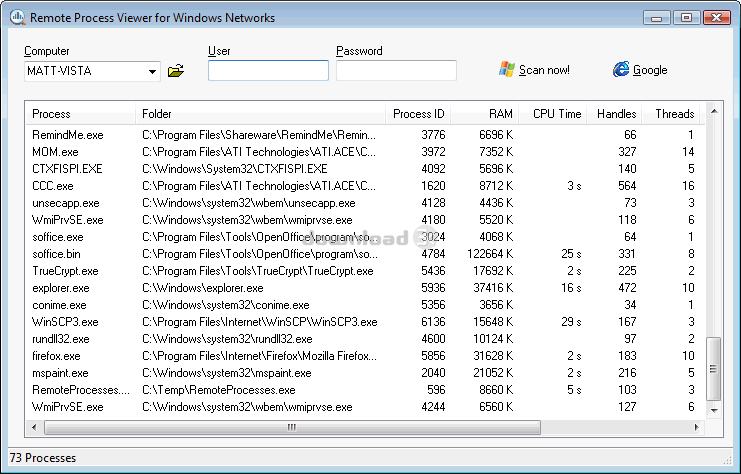This screenshot has width=741, height=474.
Task: Sort list by Folder column header
Action: (x=260, y=114)
